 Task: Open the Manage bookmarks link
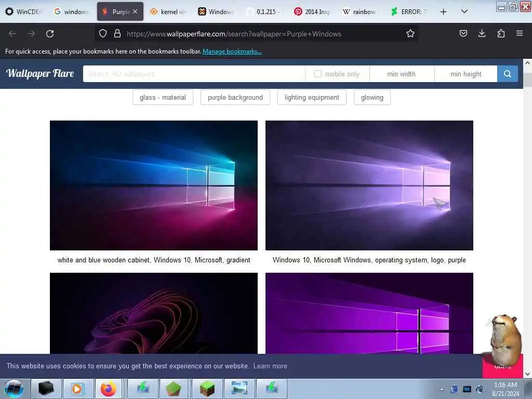pos(232,51)
